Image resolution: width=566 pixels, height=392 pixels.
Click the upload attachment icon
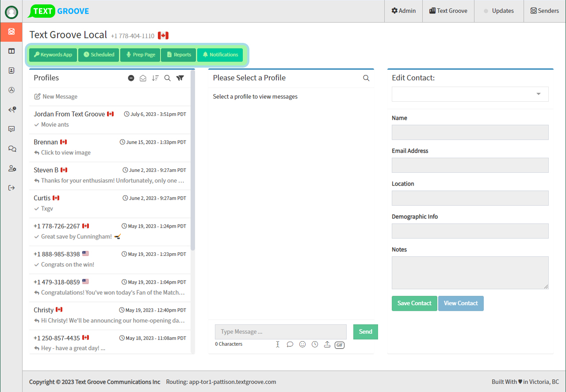[x=327, y=344]
